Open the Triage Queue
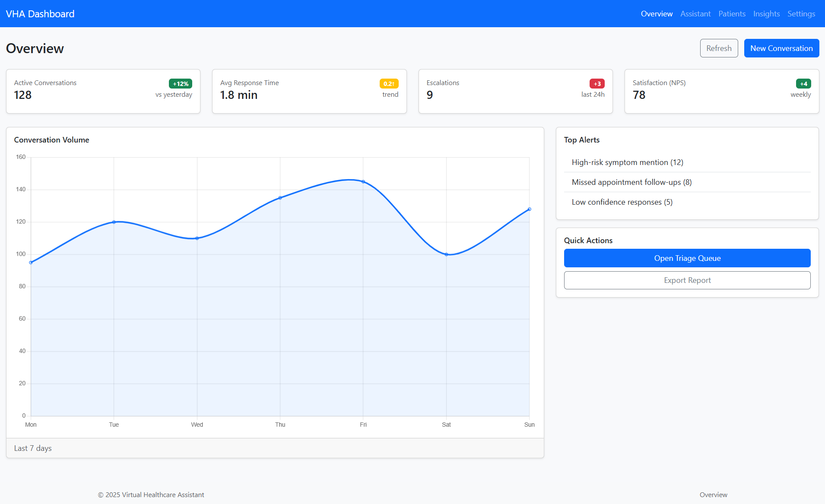 pos(687,258)
